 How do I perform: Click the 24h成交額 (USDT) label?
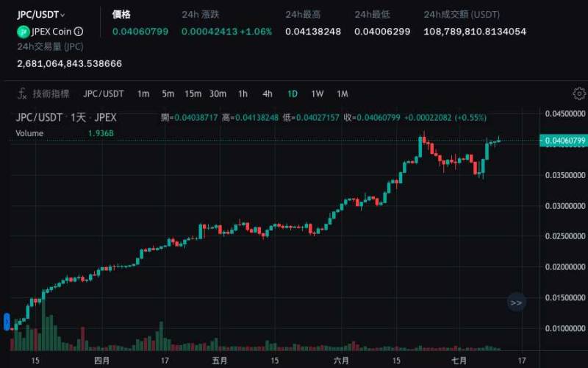462,15
